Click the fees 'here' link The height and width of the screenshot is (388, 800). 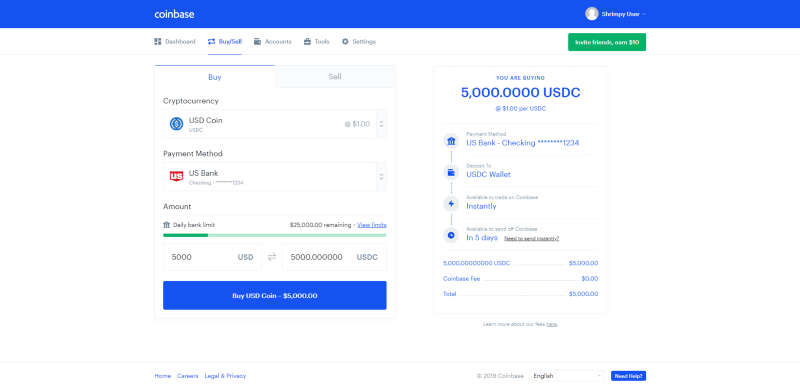pyautogui.click(x=551, y=324)
